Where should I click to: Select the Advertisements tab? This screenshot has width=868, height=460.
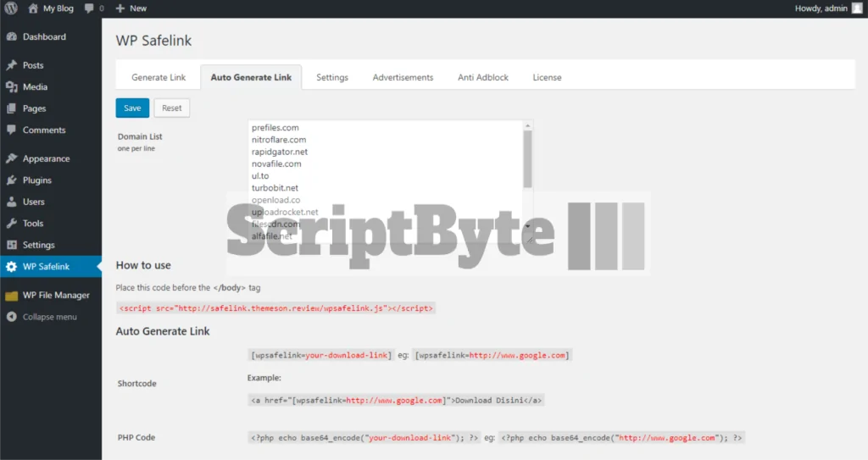(403, 77)
